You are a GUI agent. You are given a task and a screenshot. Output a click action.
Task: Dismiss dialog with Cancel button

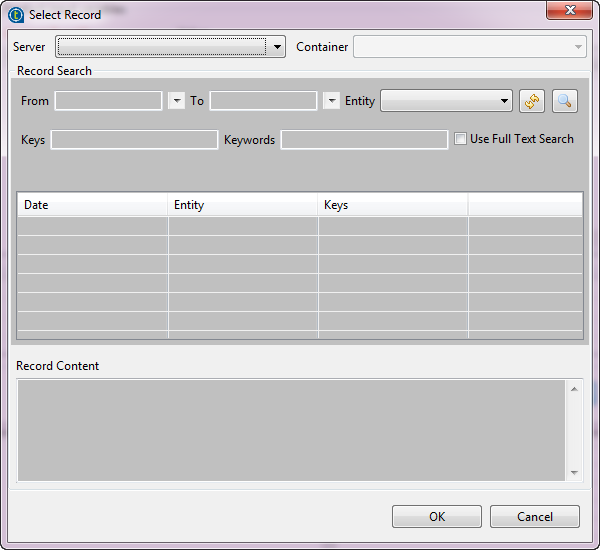535,517
